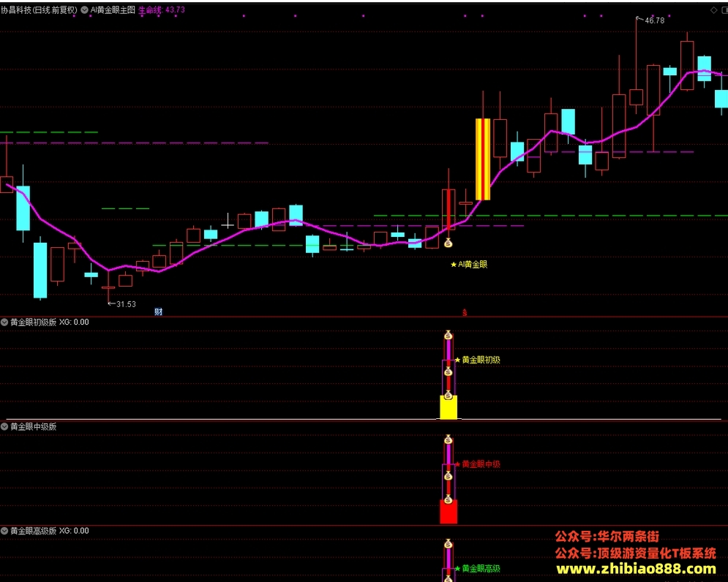This screenshot has width=728, height=582.
Task: Select the yellow-and-red striped candlestick
Action: tap(483, 159)
